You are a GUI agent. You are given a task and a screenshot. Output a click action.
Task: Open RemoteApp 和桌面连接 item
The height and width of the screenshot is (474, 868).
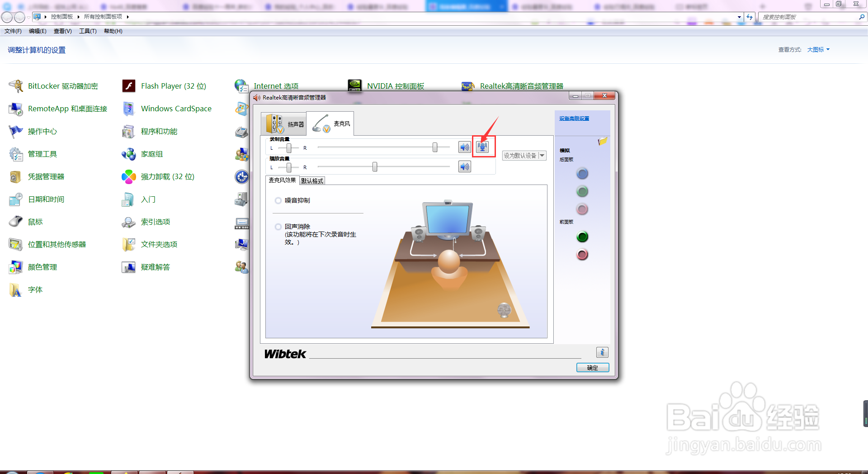coord(58,109)
